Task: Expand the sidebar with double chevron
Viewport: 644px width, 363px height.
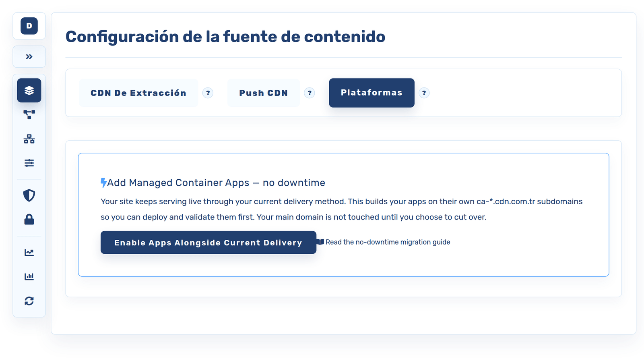Action: click(29, 57)
